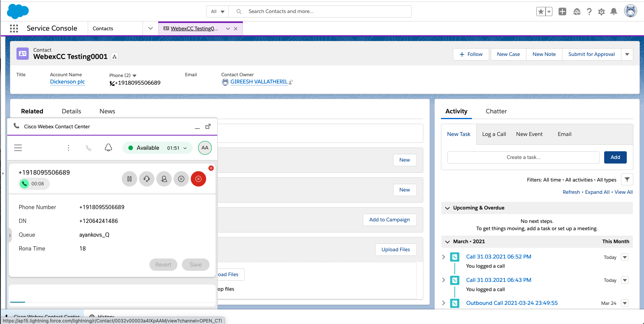This screenshot has width=644, height=324.
Task: Expand Call 31.03.2021 06:43 PM details
Action: click(x=444, y=280)
